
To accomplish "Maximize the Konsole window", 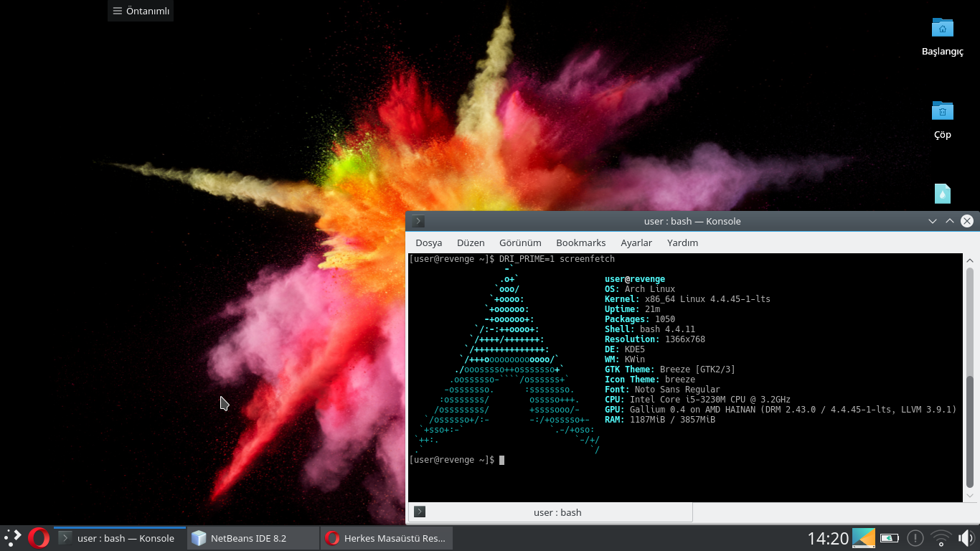I will click(x=950, y=221).
